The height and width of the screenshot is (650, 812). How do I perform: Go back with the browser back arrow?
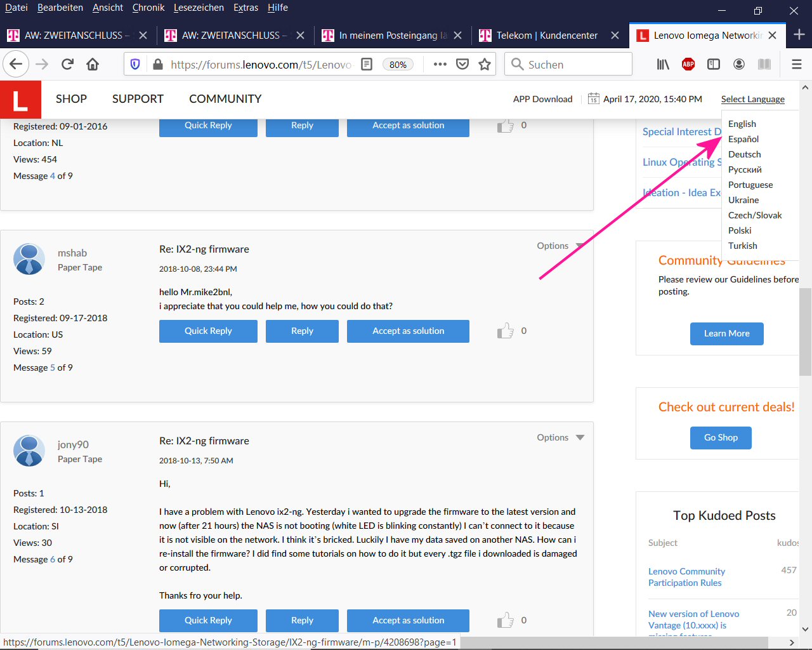coord(16,64)
